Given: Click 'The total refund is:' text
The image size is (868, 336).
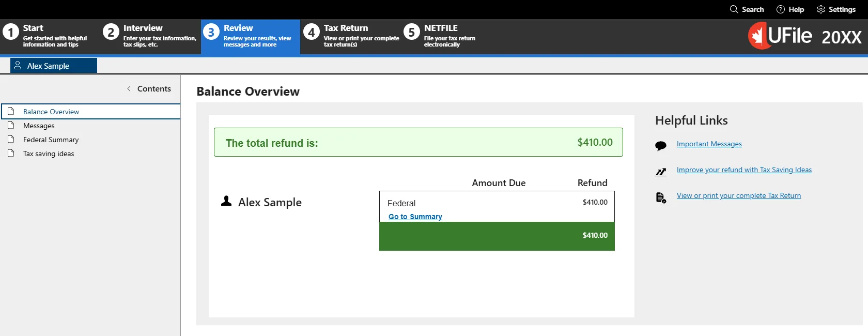Looking at the screenshot, I should point(272,143).
